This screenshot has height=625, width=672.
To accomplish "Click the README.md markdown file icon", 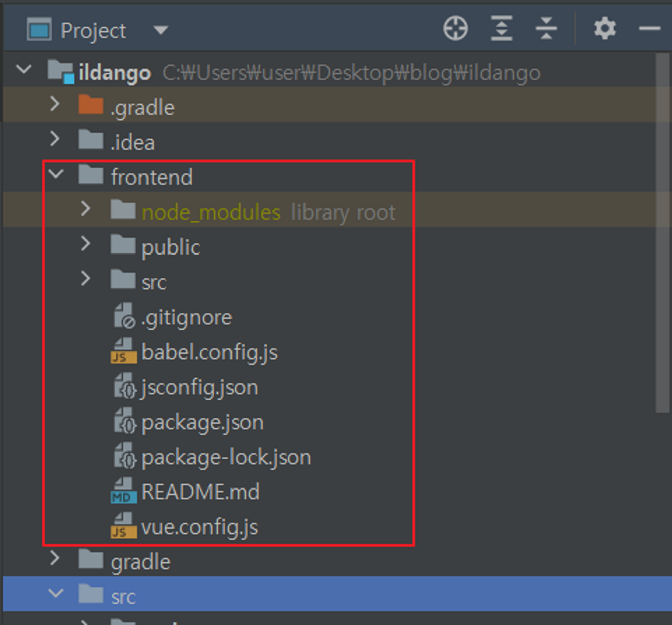I will click(x=124, y=491).
